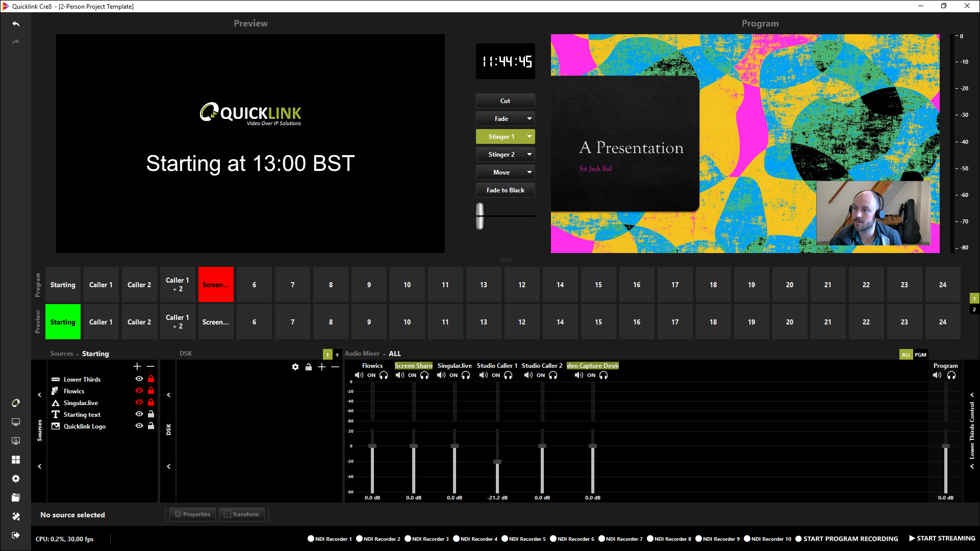The width and height of the screenshot is (980, 551).
Task: Toggle Studio Caller 1 audio ON switch
Action: coord(496,375)
